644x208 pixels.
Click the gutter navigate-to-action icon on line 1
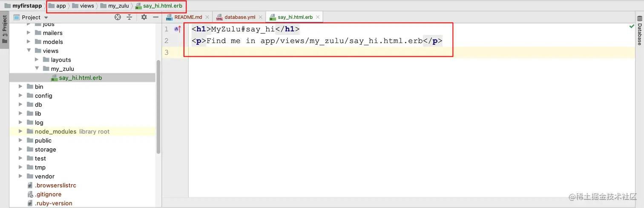click(x=178, y=29)
